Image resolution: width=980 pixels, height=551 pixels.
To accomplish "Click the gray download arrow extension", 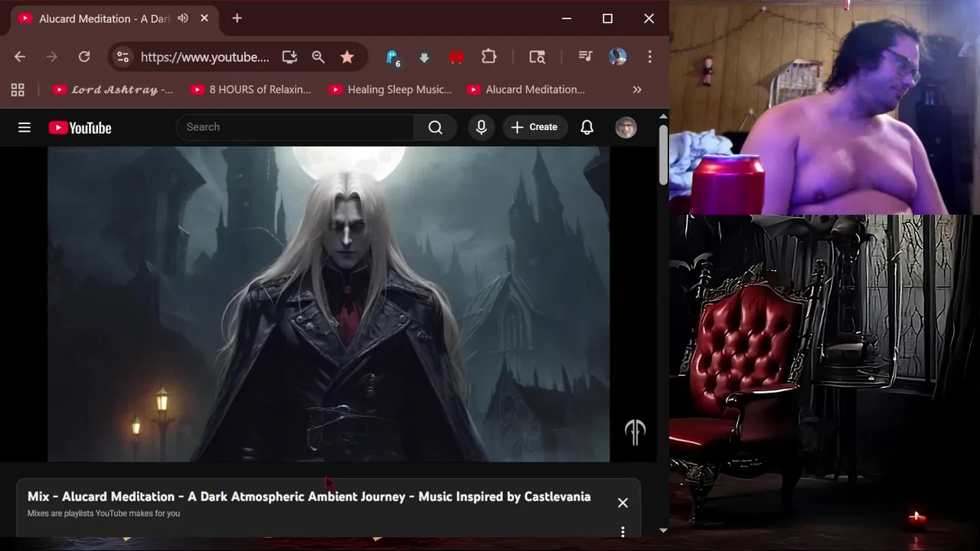I will click(x=424, y=57).
